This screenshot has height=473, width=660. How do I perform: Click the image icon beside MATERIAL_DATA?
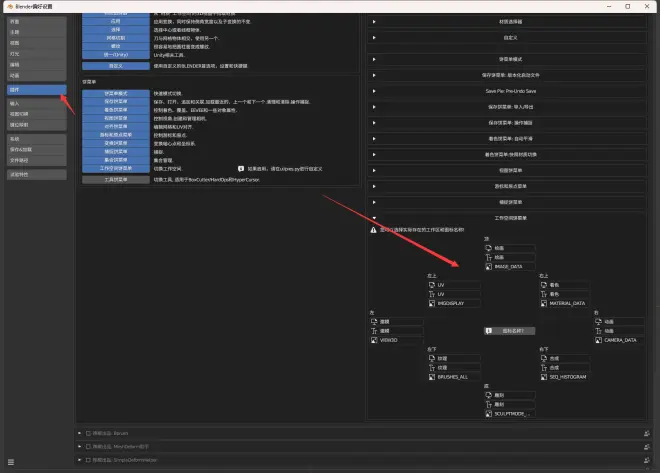544,303
